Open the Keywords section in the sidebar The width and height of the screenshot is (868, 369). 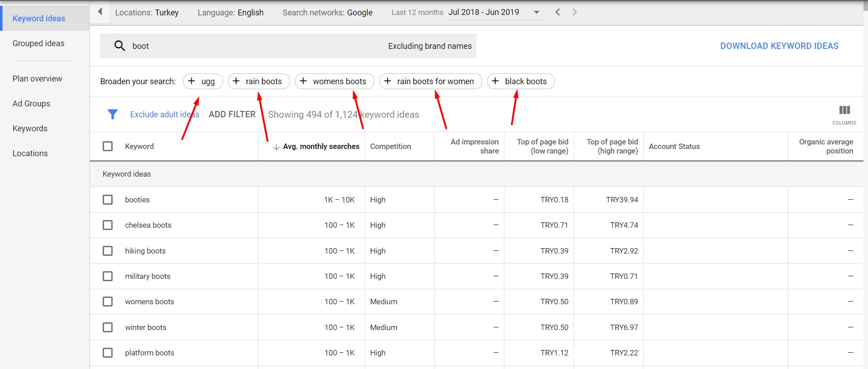click(x=30, y=129)
